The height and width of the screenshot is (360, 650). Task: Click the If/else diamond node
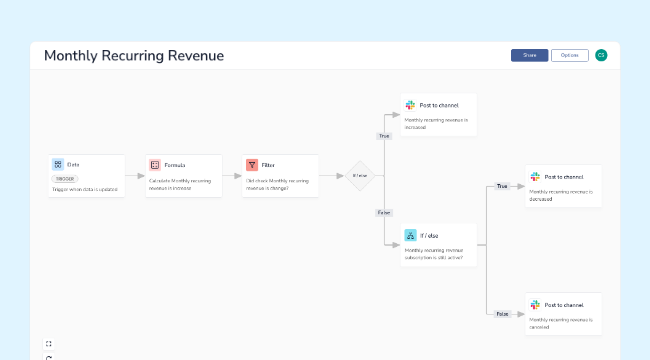[x=360, y=176]
